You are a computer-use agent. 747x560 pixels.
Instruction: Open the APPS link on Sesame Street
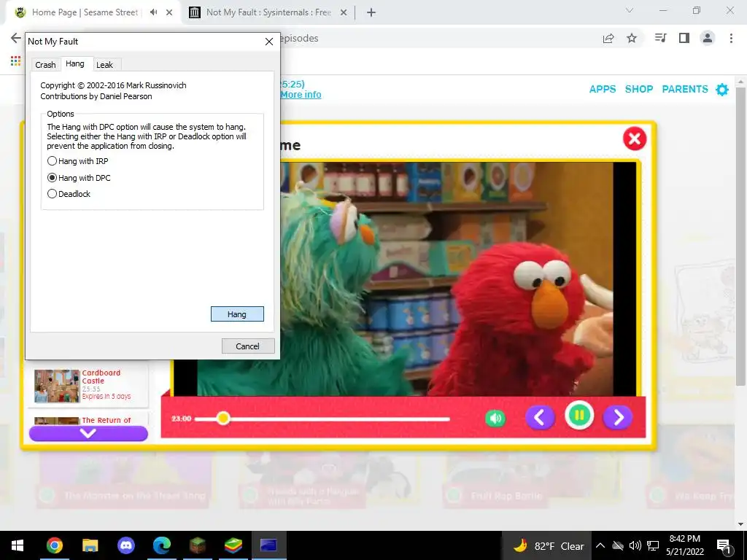point(603,89)
